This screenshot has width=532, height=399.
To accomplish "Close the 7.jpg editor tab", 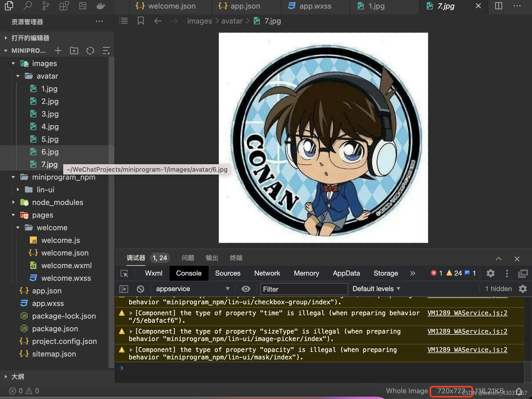I will [x=478, y=6].
